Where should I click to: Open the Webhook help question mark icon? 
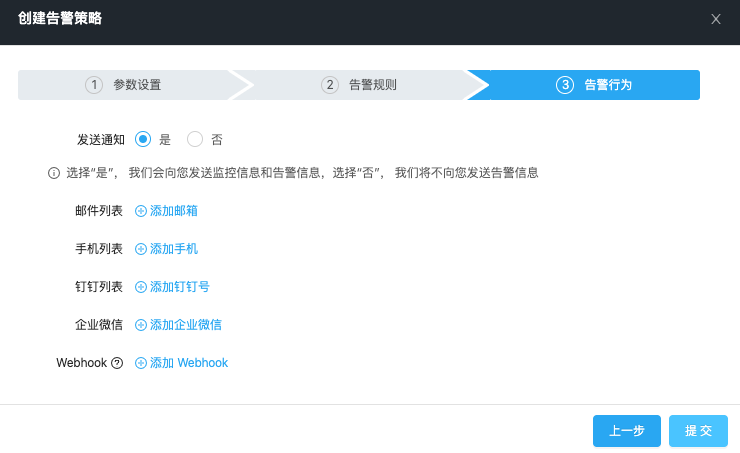tap(117, 363)
